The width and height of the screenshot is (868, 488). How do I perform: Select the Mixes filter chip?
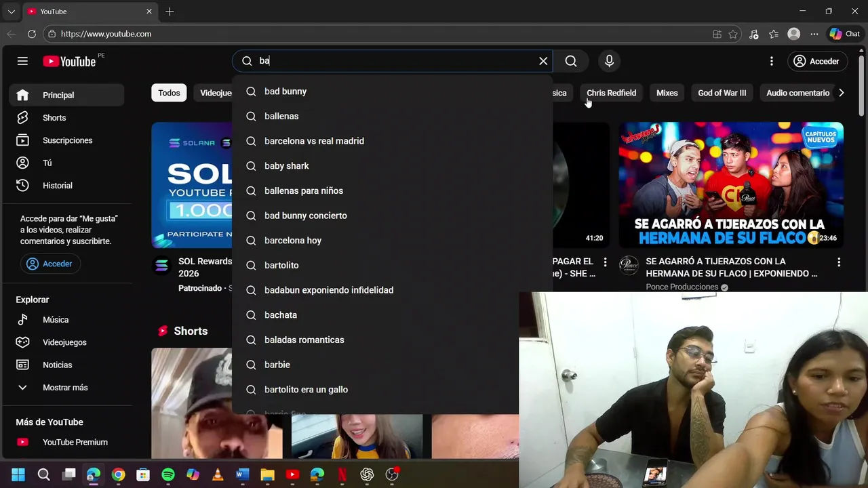pyautogui.click(x=667, y=93)
